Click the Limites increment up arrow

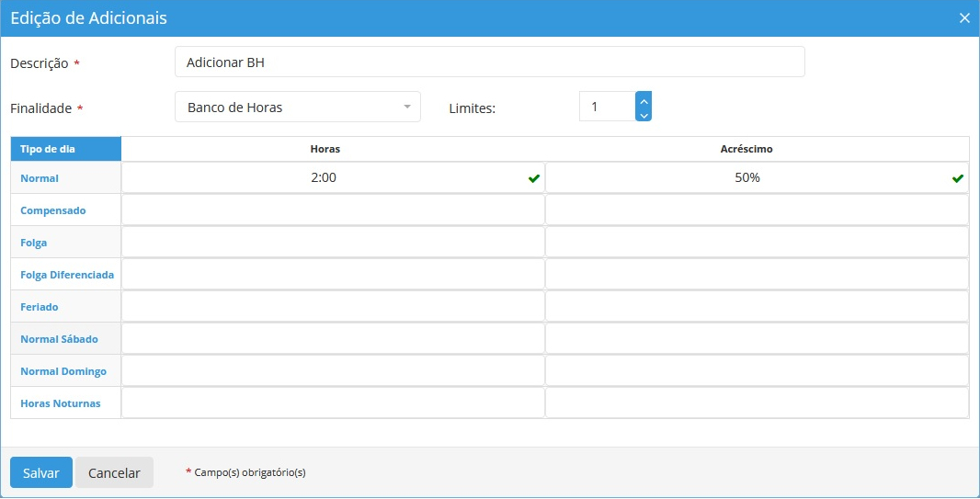point(644,99)
